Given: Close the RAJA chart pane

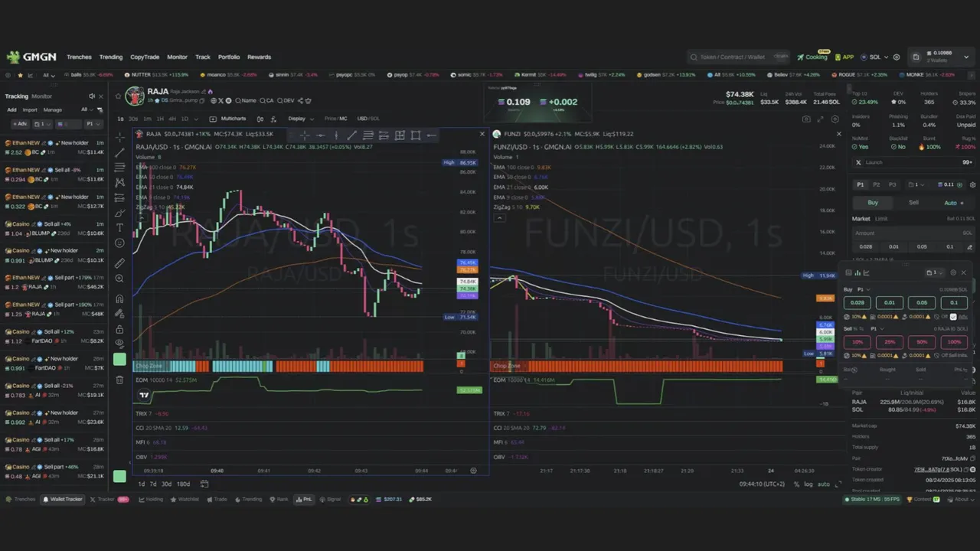Looking at the screenshot, I should click(482, 134).
